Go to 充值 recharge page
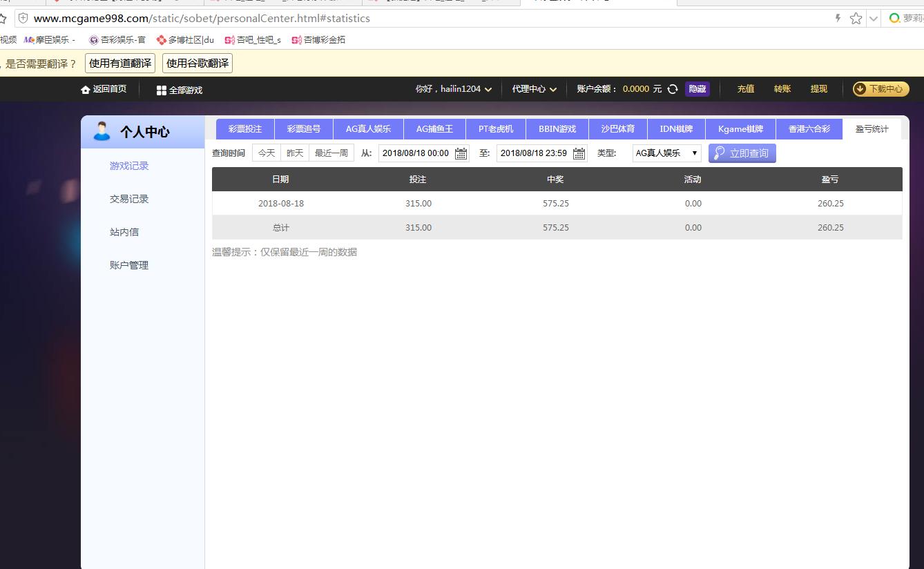Screen dimensions: 924x569 pos(746,88)
